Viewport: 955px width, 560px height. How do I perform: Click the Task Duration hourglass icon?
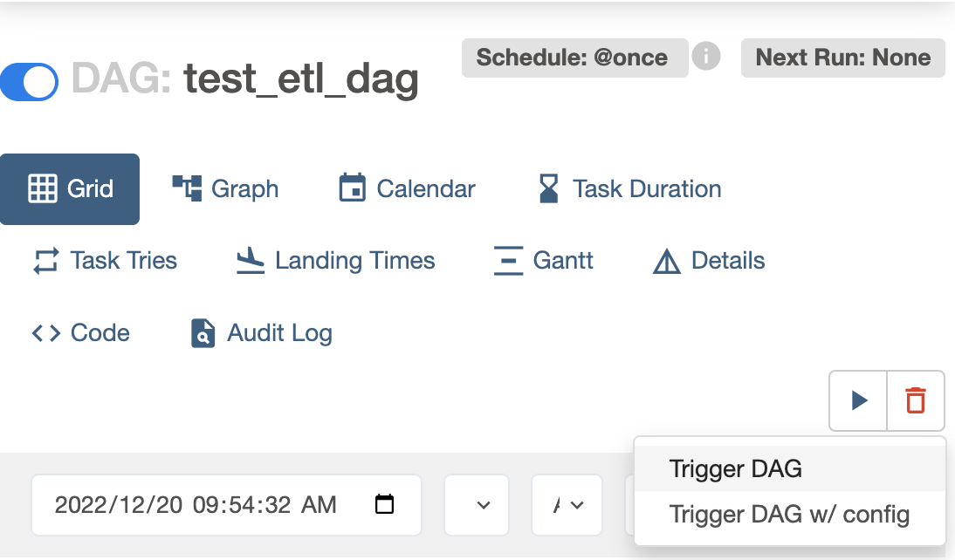click(x=549, y=188)
